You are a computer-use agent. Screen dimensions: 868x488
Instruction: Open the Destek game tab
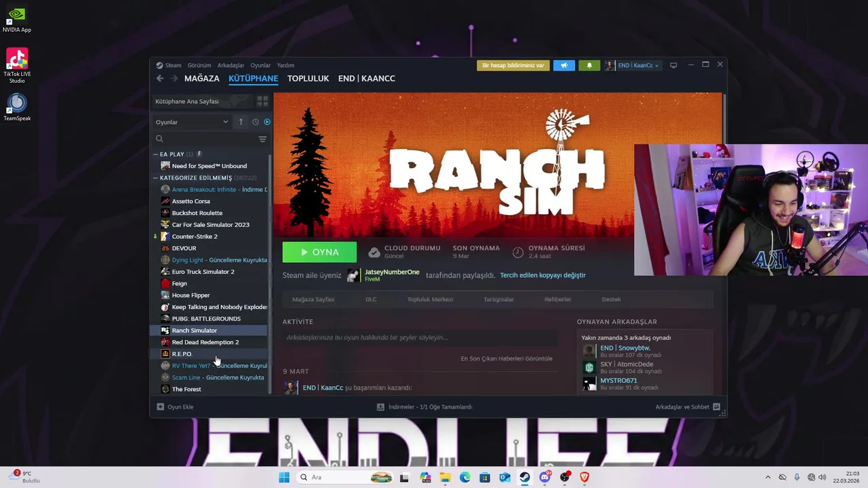[611, 299]
